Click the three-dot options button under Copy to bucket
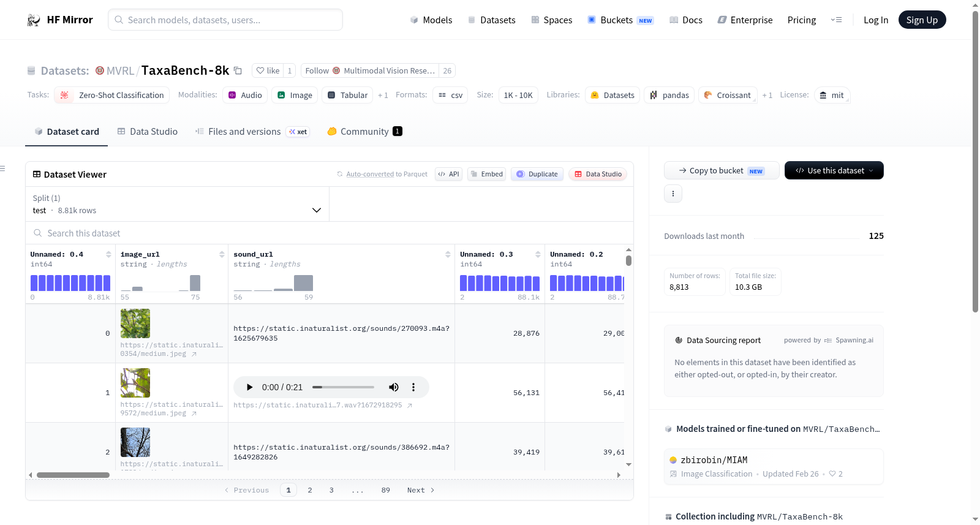 673,194
